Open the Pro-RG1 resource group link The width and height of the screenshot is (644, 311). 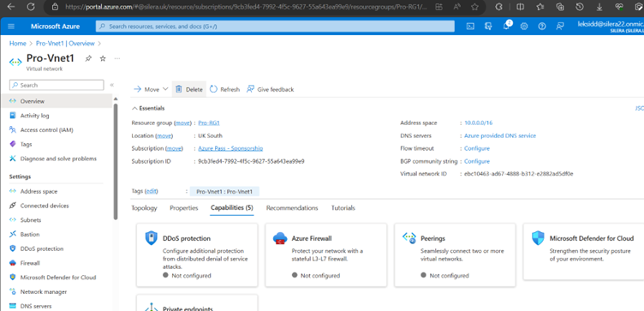[x=209, y=123]
